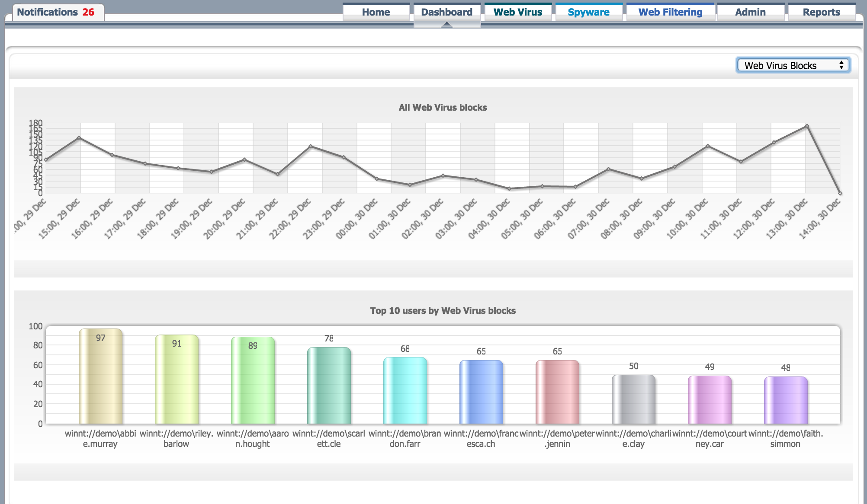Screen dimensions: 867x504
Task: Click the riley.barlow bar showing 91
Action: pos(177,380)
